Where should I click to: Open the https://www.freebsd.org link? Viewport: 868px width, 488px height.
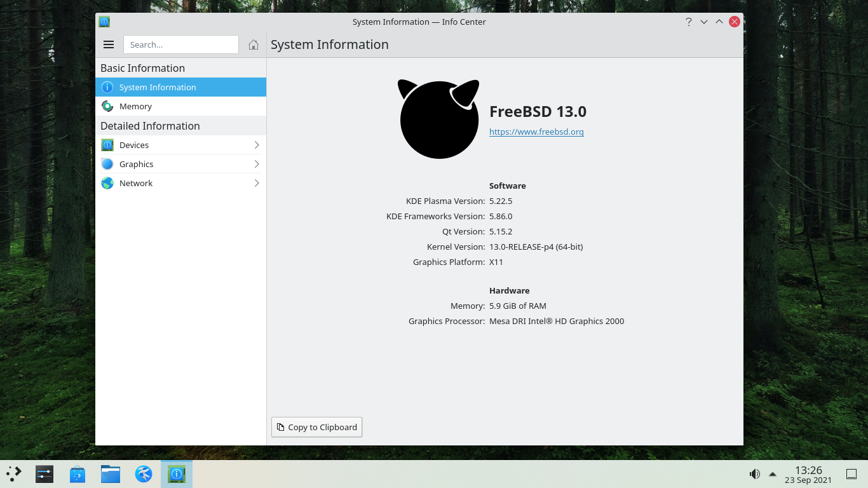tap(536, 132)
